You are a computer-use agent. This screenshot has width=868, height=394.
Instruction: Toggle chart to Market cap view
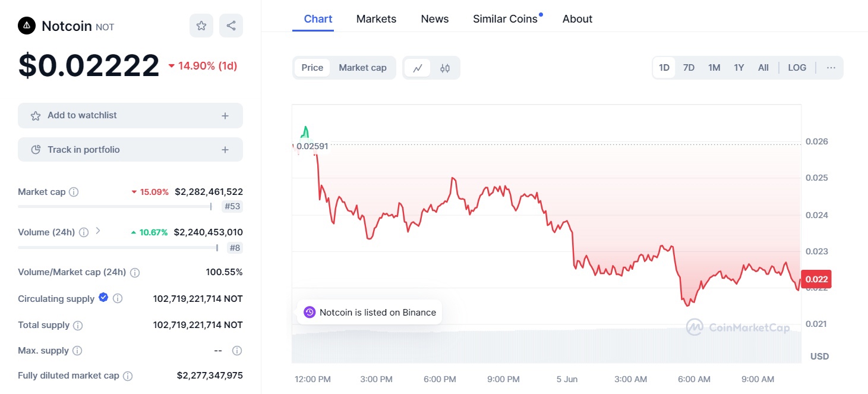[362, 68]
